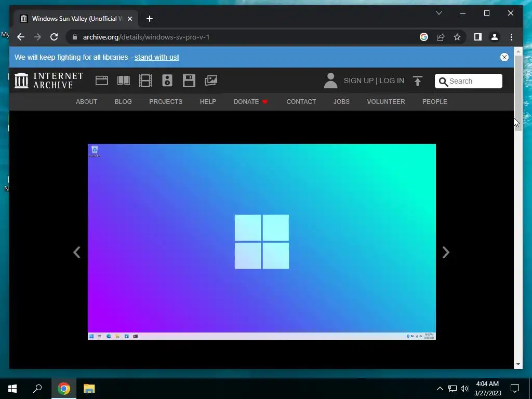Click the address bar URL
This screenshot has height=399, width=532.
(146, 37)
